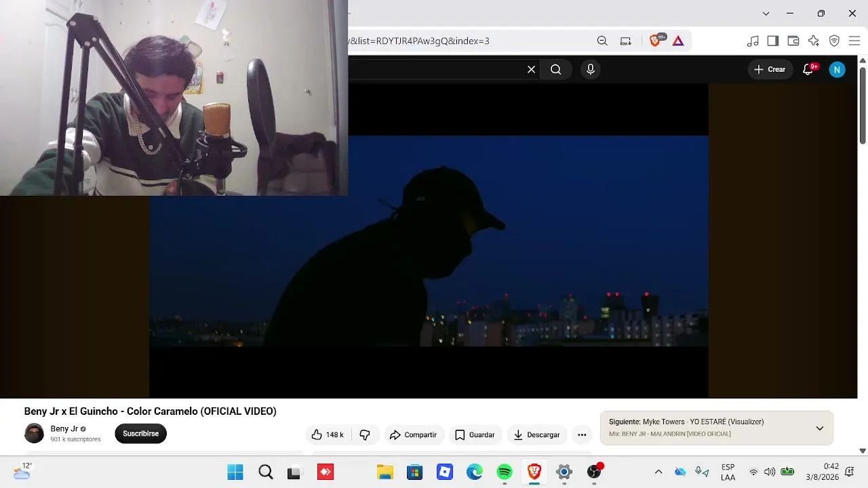Screen dimensions: 868x488
Task: Open the Brave VPN shield icon
Action: [x=835, y=41]
